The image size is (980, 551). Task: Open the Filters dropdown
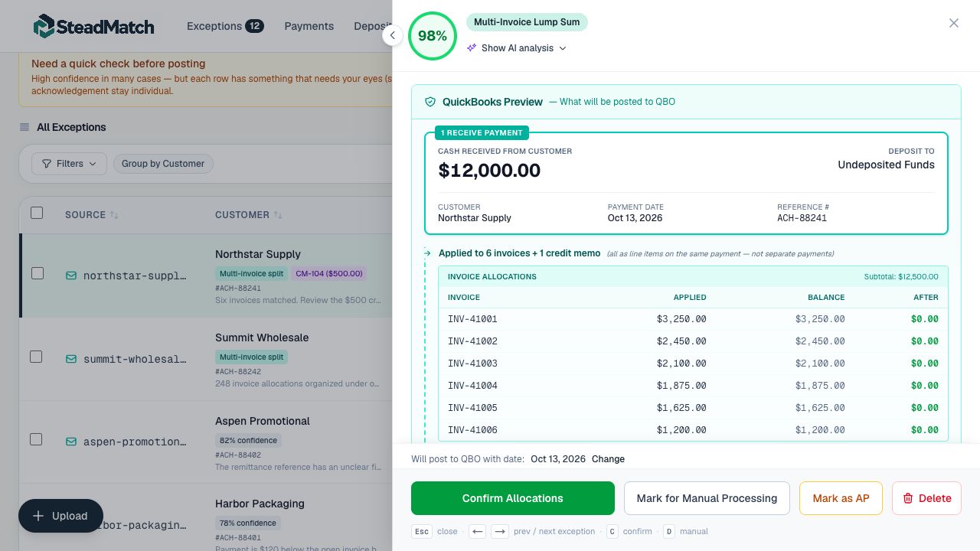coord(70,164)
